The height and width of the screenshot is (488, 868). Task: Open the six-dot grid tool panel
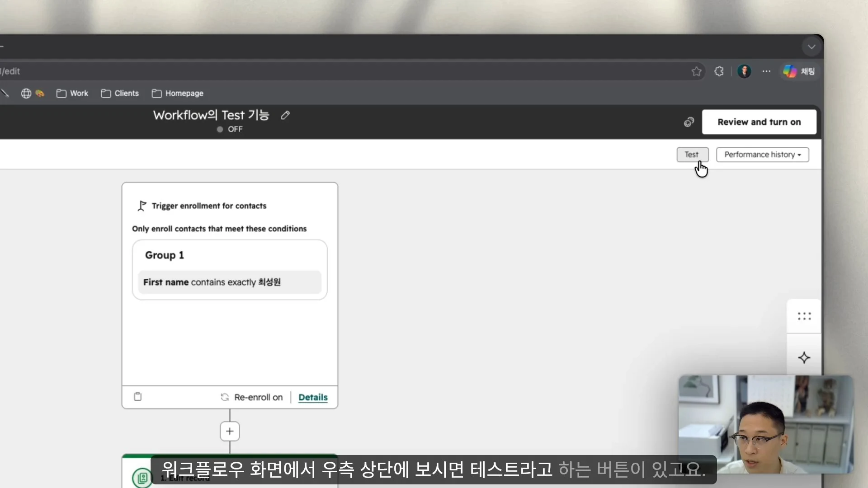pyautogui.click(x=804, y=316)
